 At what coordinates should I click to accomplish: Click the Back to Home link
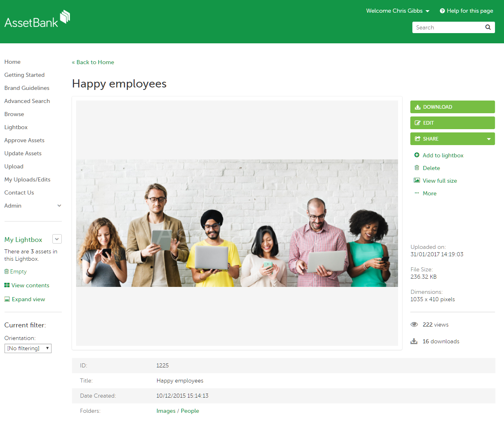[93, 62]
